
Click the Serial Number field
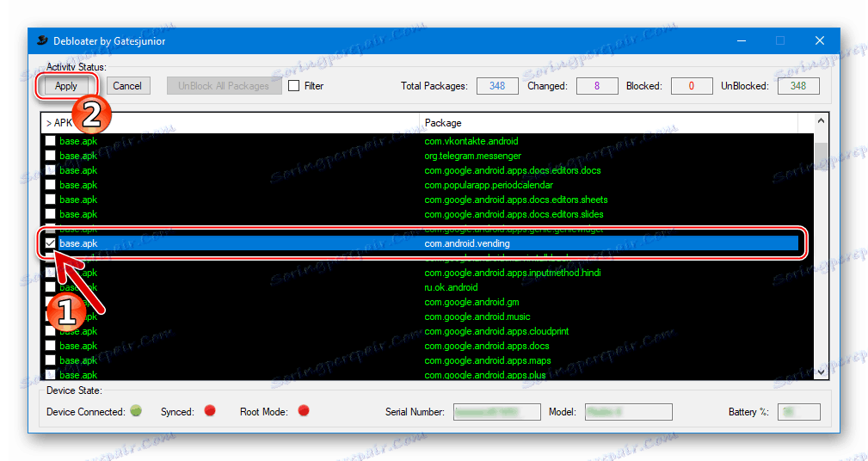point(496,412)
